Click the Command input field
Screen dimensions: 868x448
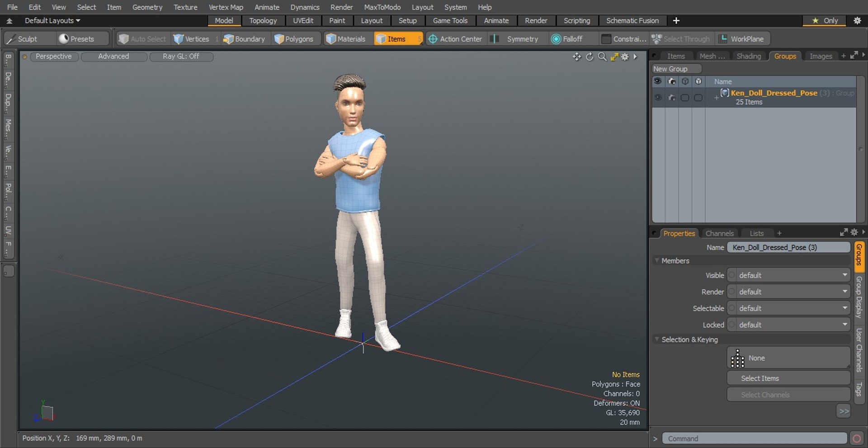pos(755,439)
